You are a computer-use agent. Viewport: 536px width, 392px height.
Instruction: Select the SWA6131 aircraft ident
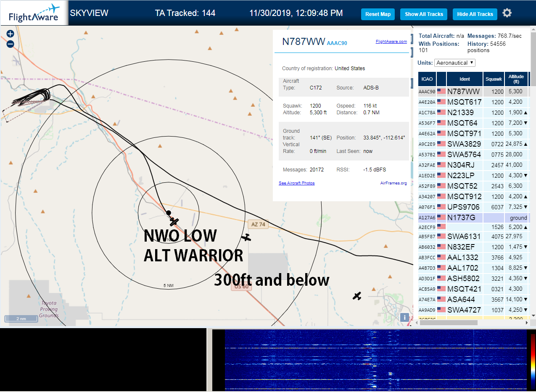464,236
